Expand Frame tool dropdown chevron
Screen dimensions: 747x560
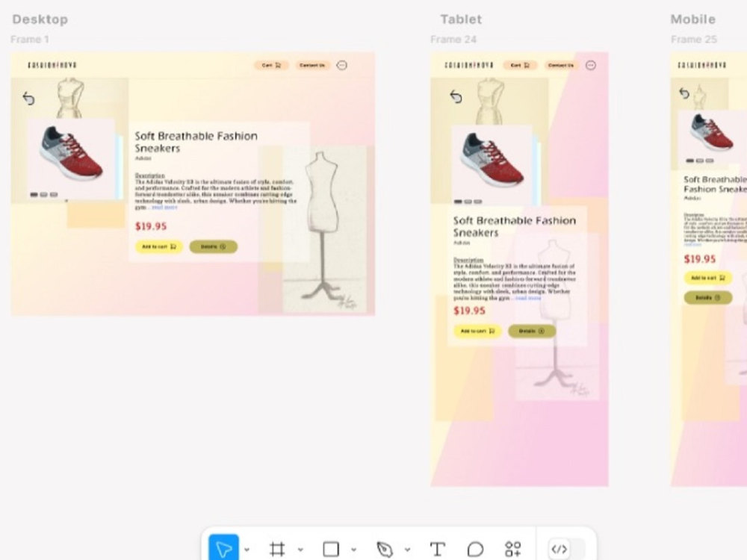(x=300, y=550)
